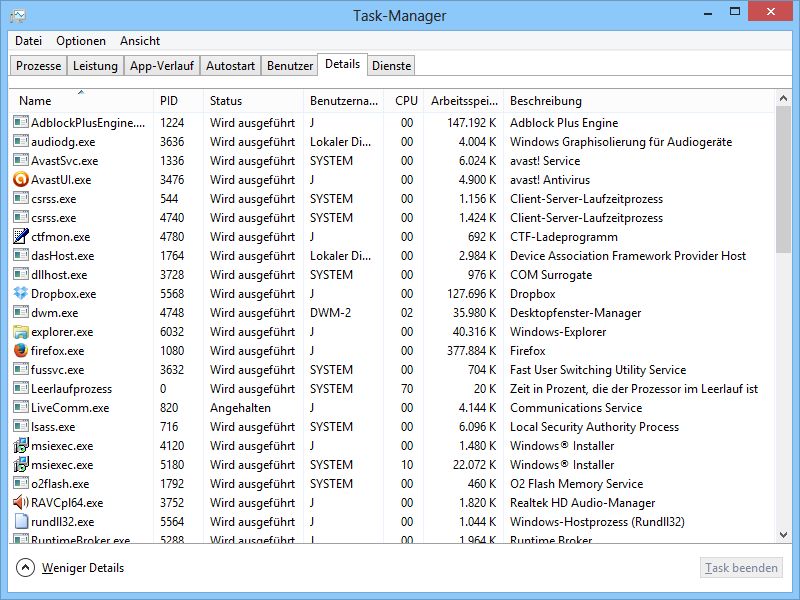Viewport: 800px width, 600px height.
Task: Switch to the Benutzer tab
Action: tap(290, 66)
